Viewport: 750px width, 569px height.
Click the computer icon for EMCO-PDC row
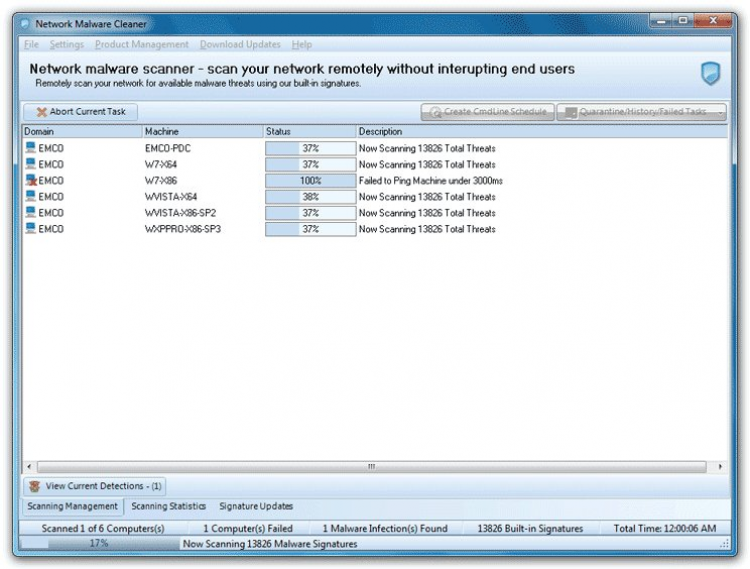[31, 148]
